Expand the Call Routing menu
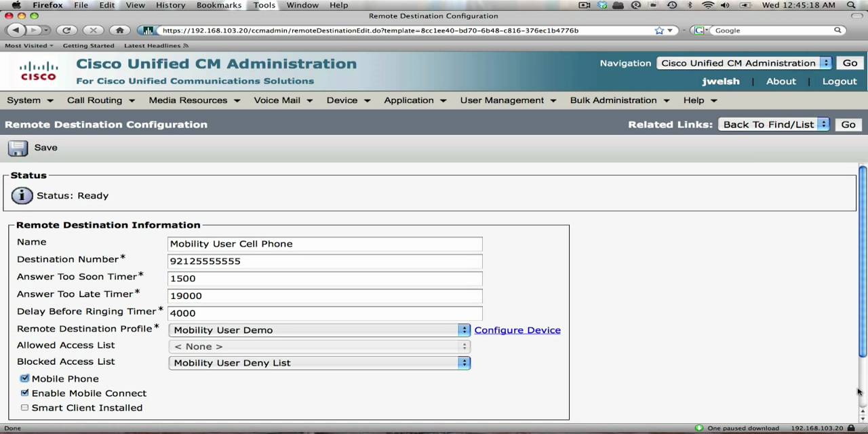 pyautogui.click(x=100, y=100)
